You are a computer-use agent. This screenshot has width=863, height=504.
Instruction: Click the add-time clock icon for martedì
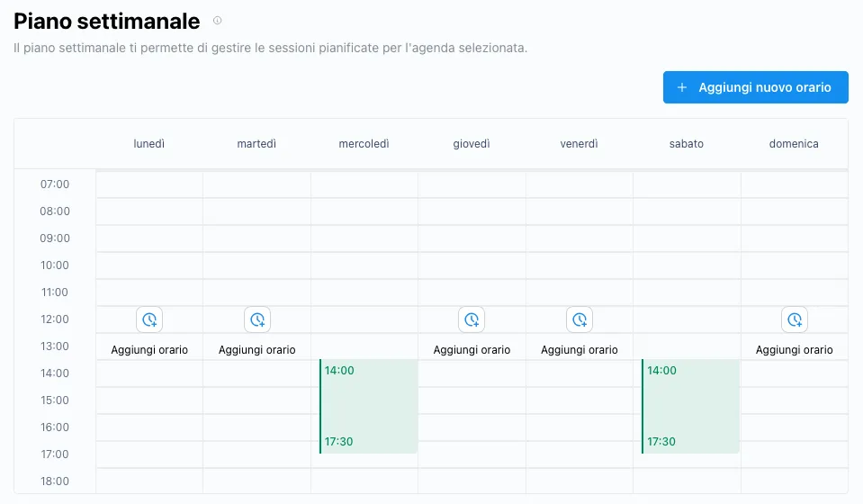pyautogui.click(x=257, y=319)
